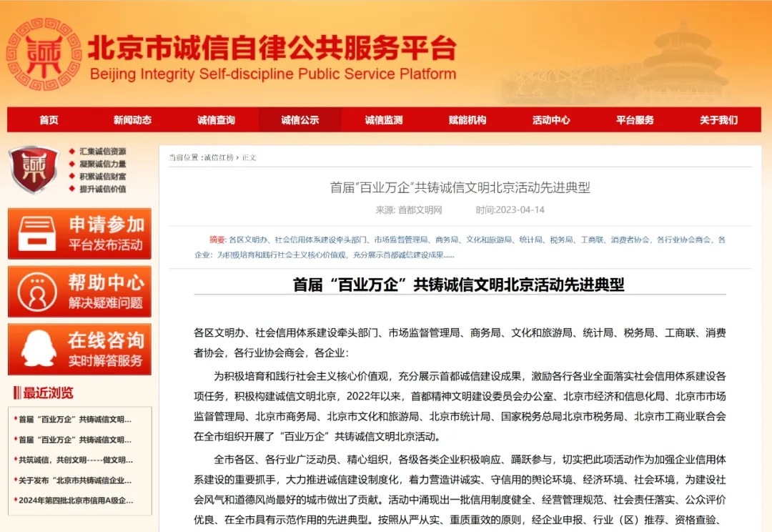This screenshot has width=772, height=532.
Task: Click the English subtitle Beijing Integrity Self-discipline Public Service Platform
Action: (x=273, y=74)
